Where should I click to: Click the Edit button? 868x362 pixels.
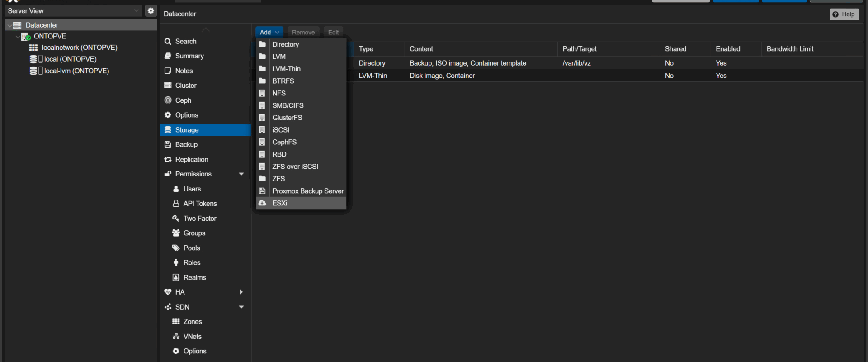333,32
